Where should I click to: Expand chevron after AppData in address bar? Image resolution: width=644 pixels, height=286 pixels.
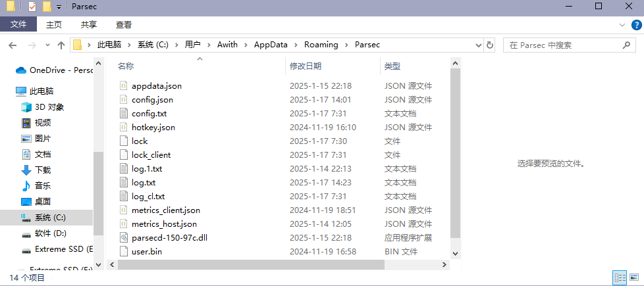(x=296, y=45)
